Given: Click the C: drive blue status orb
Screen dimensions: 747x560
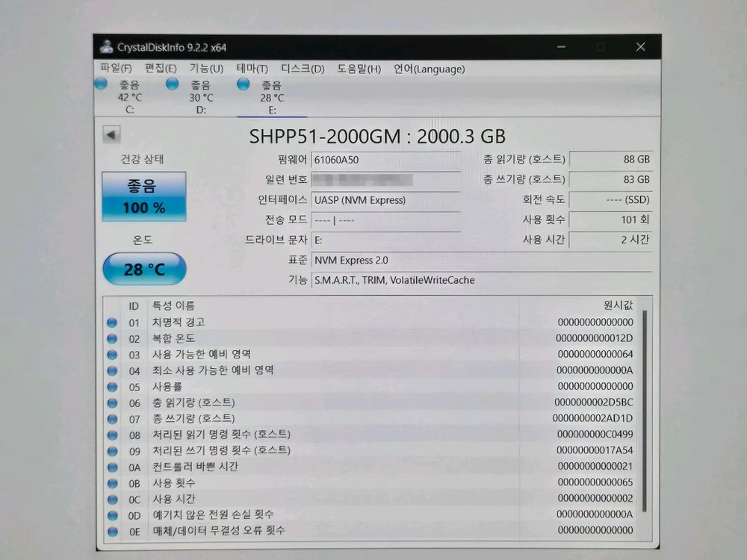Looking at the screenshot, I should 101,84.
